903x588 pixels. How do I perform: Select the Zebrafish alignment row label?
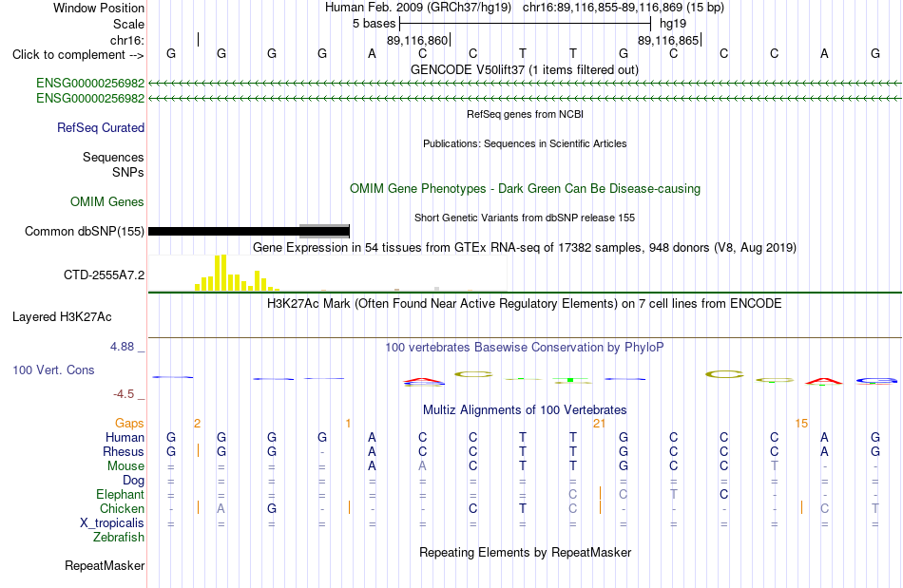coord(119,537)
